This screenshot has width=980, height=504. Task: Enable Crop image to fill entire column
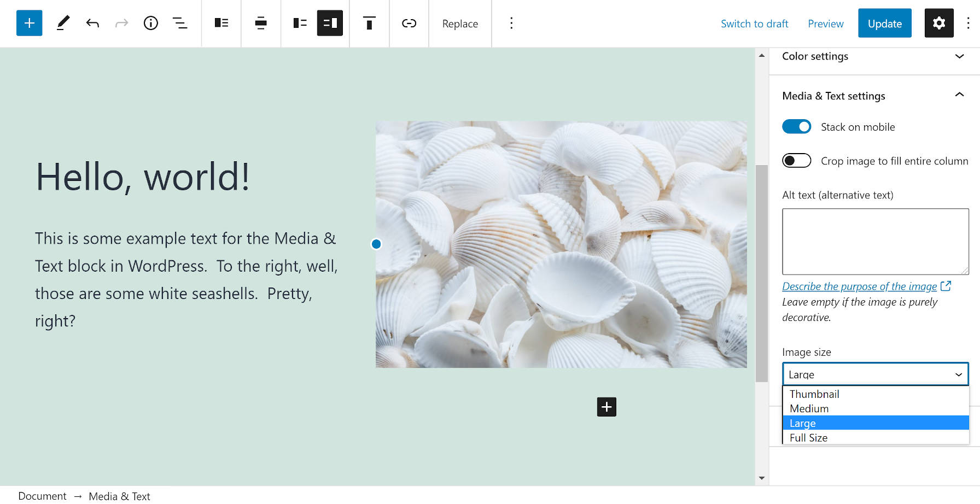(797, 160)
